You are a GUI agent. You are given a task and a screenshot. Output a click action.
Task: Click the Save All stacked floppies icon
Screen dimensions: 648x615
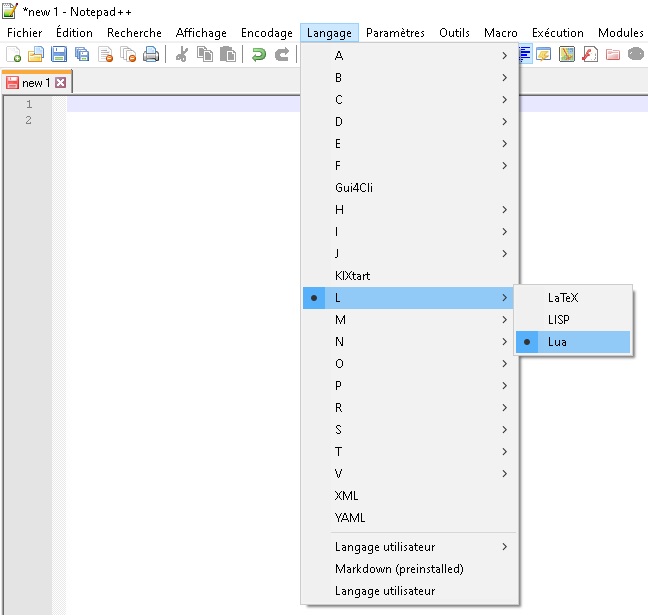[x=82, y=54]
